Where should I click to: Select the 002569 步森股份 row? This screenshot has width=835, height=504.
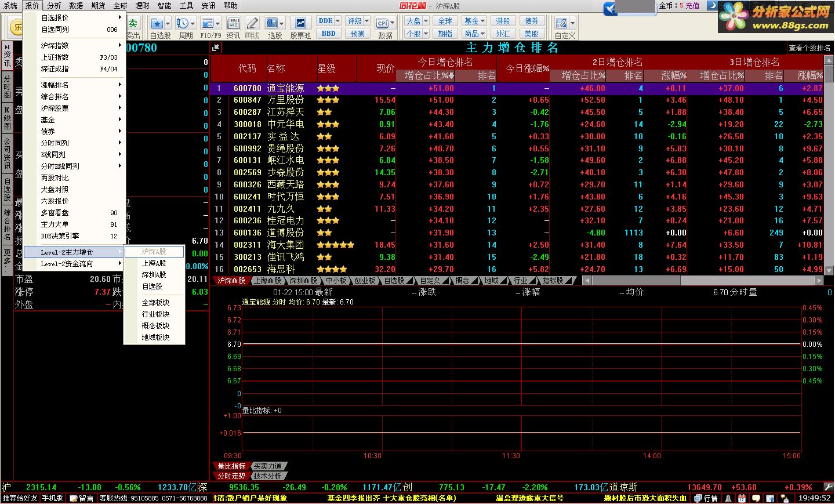[516, 173]
